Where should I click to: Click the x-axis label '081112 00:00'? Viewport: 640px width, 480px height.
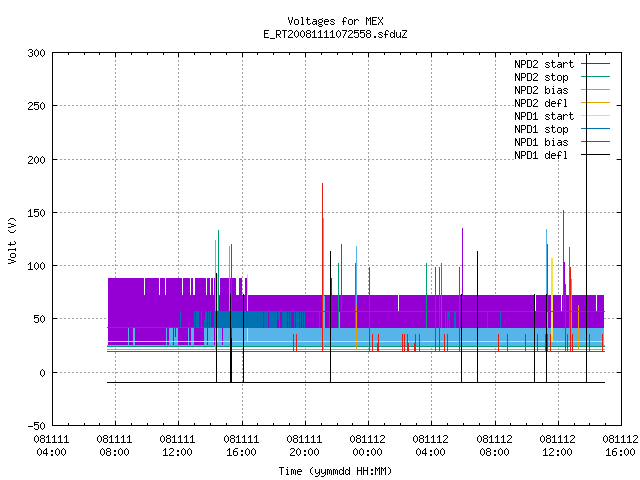coord(367,446)
